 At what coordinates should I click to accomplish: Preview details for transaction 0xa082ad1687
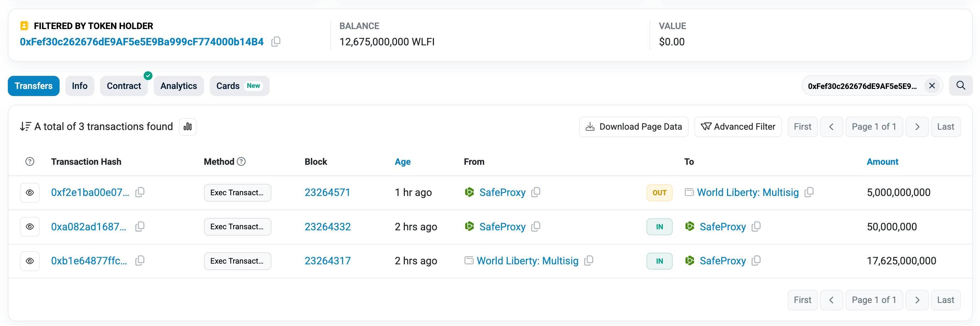click(30, 227)
